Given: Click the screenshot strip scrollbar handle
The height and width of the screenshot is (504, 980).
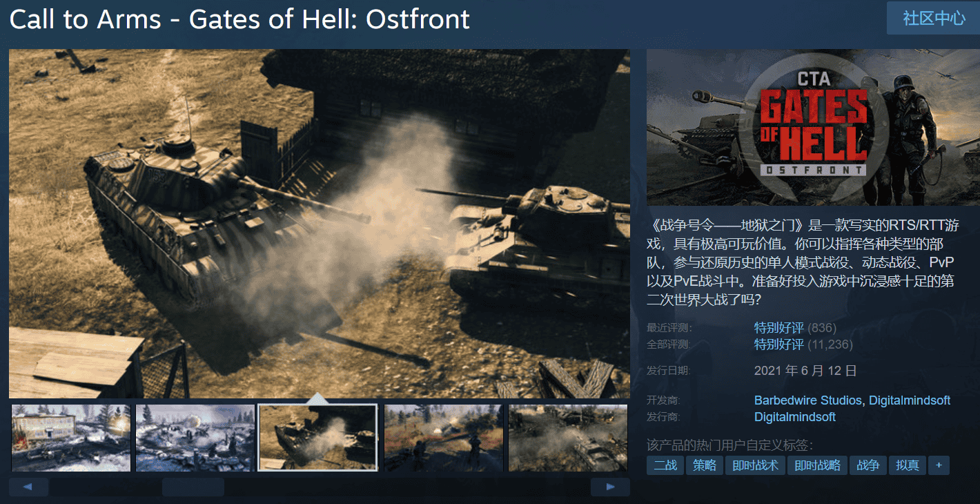Looking at the screenshot, I should 193,487.
